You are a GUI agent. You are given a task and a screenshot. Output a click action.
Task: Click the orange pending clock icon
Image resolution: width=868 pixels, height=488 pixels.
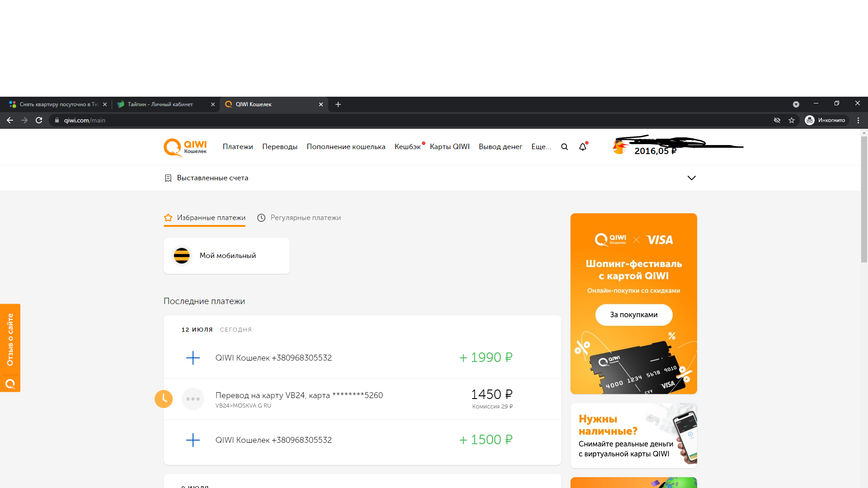pyautogui.click(x=164, y=399)
